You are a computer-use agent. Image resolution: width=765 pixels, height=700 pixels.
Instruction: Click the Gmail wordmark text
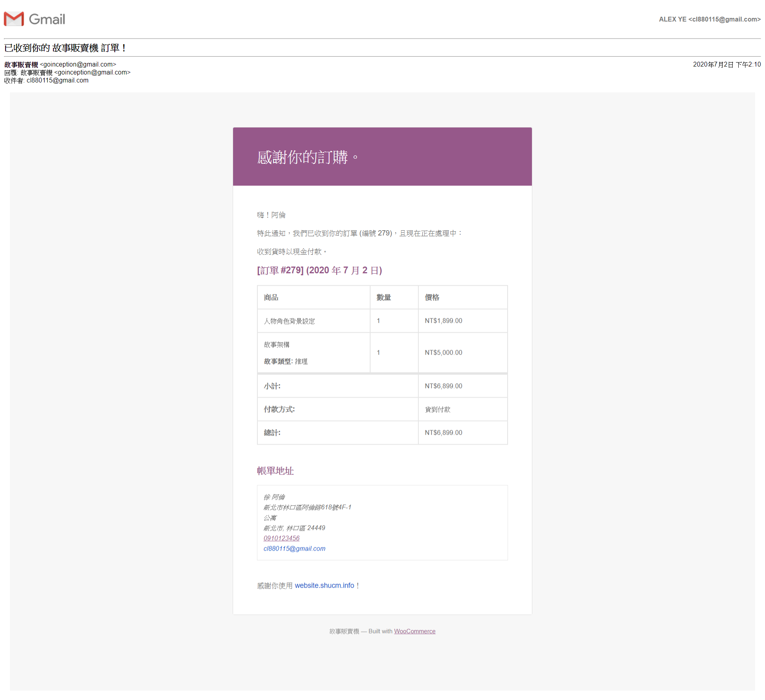(47, 19)
